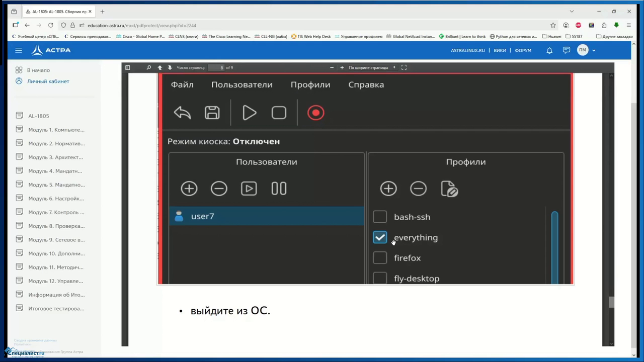Click the АСТРА logo
The height and width of the screenshot is (362, 644).
[51, 50]
